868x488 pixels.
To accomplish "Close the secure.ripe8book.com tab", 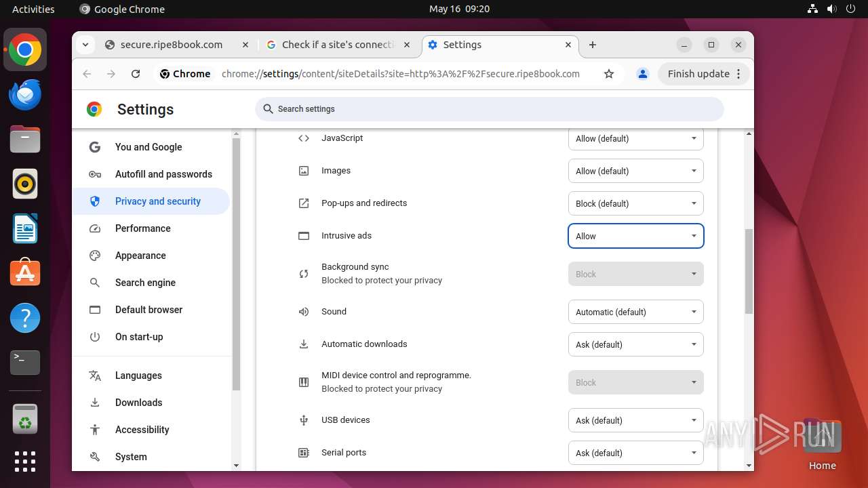I will tap(245, 45).
